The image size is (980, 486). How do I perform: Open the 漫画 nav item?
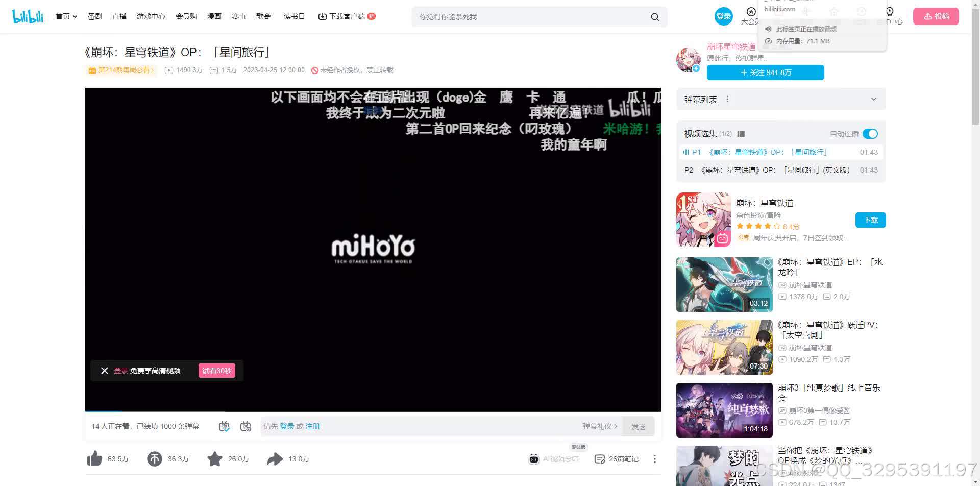[214, 16]
